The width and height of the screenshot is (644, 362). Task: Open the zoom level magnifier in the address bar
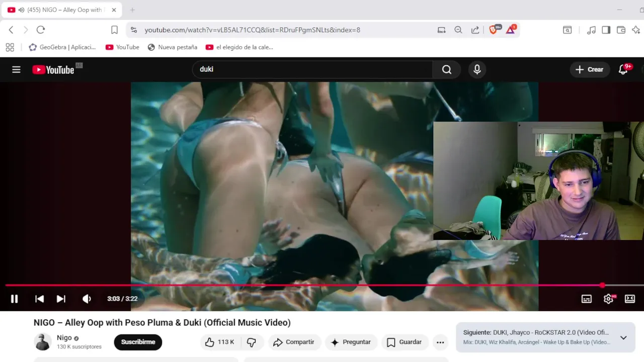pyautogui.click(x=458, y=30)
